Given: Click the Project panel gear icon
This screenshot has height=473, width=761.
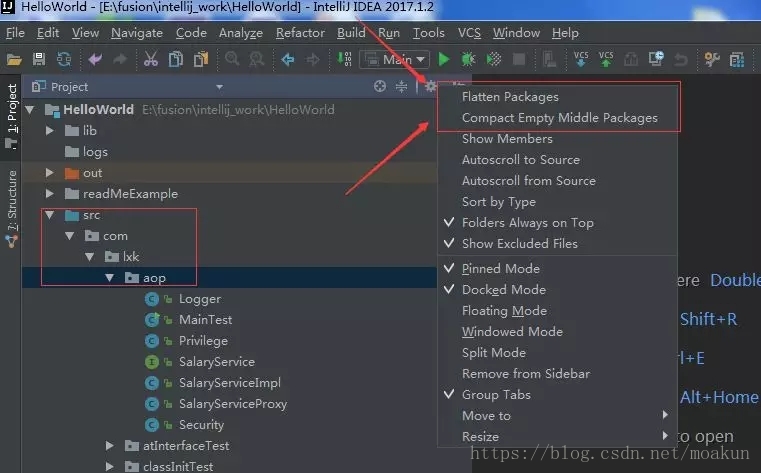Looking at the screenshot, I should [x=430, y=86].
